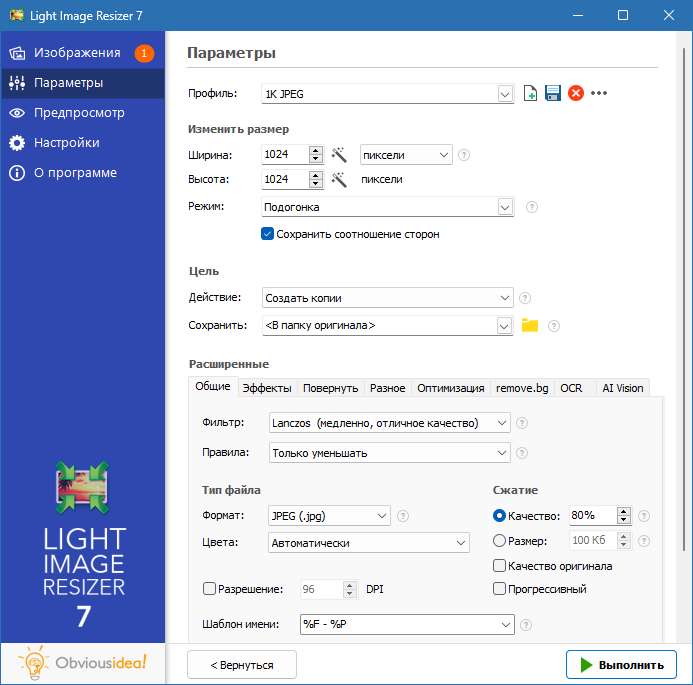Open the yellow folder browse icon
Viewport: 693px width, 685px height.
coord(529,325)
